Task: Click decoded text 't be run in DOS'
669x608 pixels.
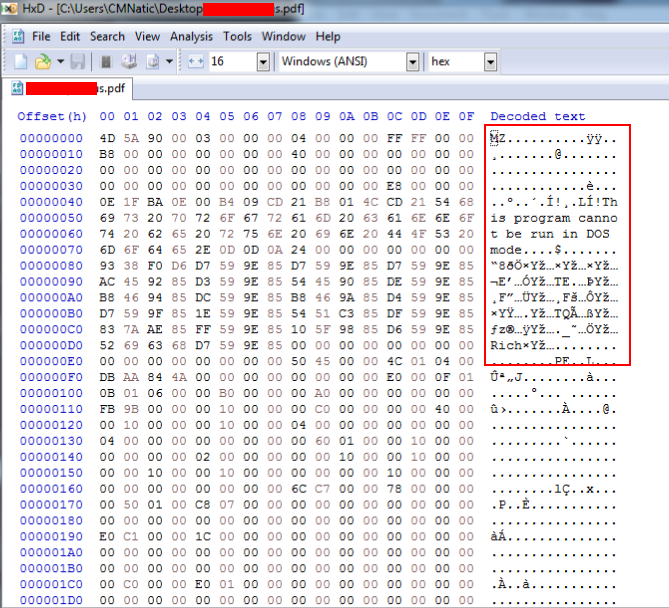Action: click(x=550, y=234)
